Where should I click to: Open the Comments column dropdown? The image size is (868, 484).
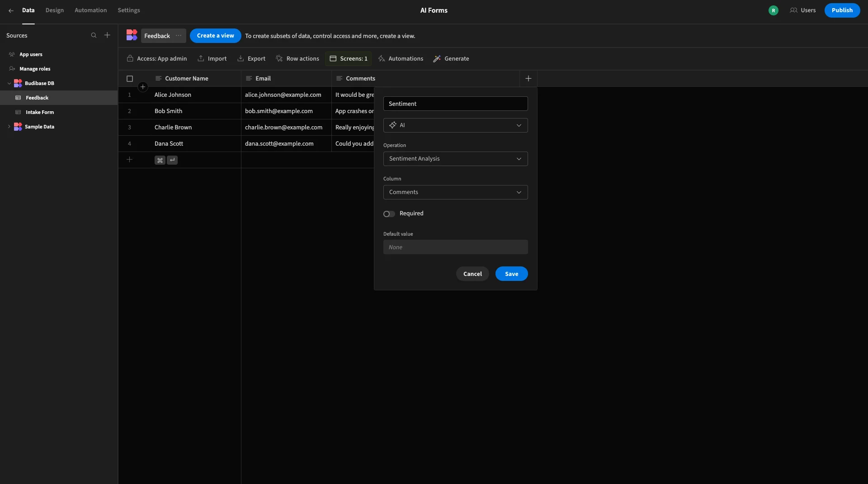click(455, 192)
